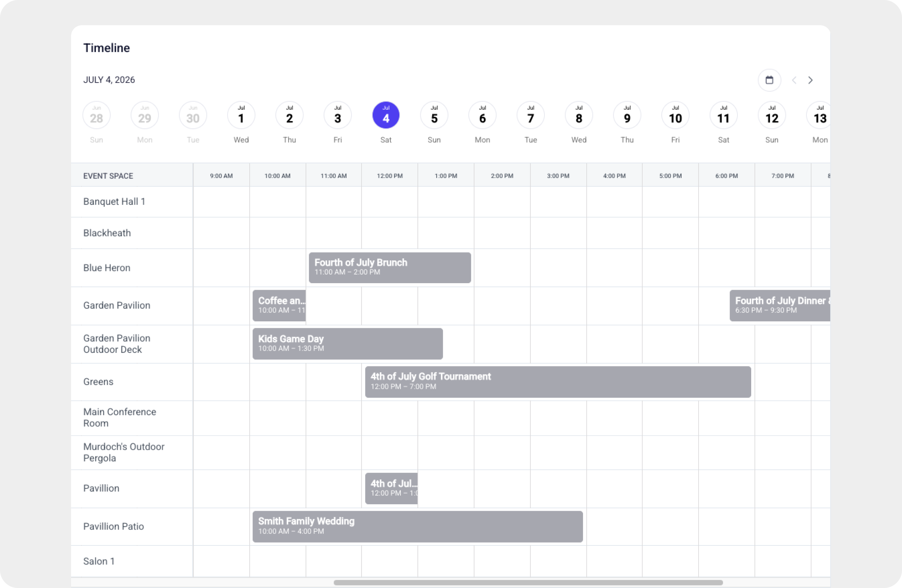Click the 7:00 PM time header
This screenshot has height=588, width=902.
(783, 176)
